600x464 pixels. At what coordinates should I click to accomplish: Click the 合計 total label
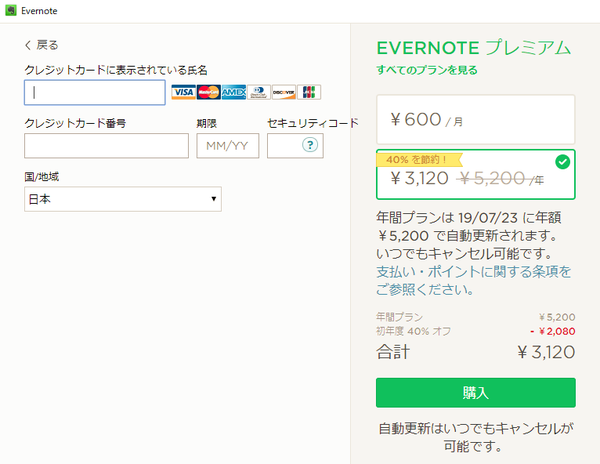[393, 352]
